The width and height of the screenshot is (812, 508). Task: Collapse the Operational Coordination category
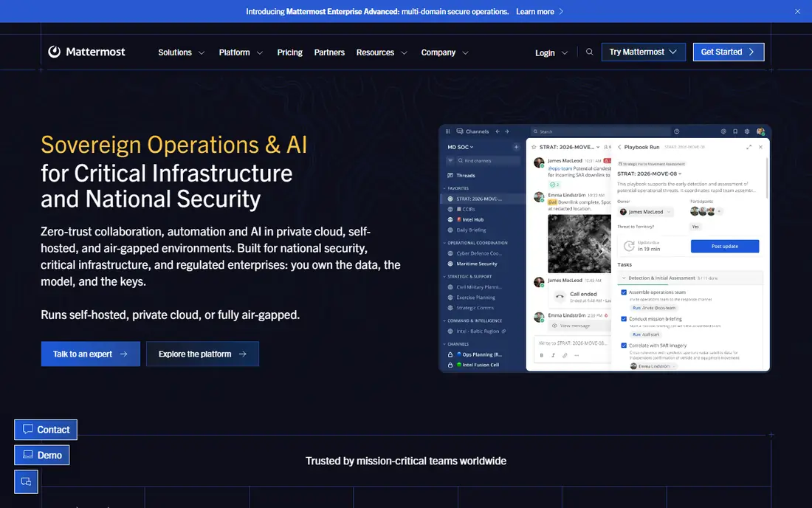[x=475, y=243]
